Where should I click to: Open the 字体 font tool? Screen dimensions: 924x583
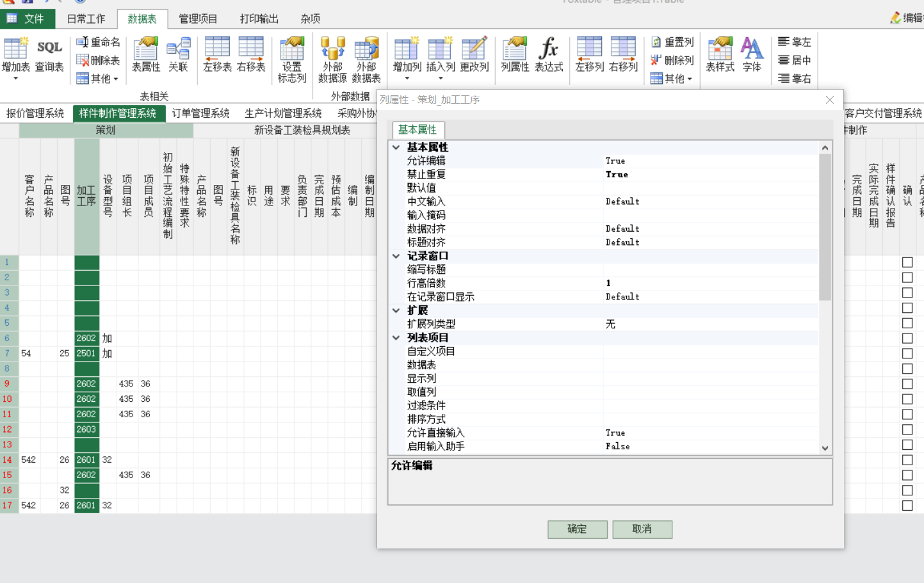click(751, 55)
